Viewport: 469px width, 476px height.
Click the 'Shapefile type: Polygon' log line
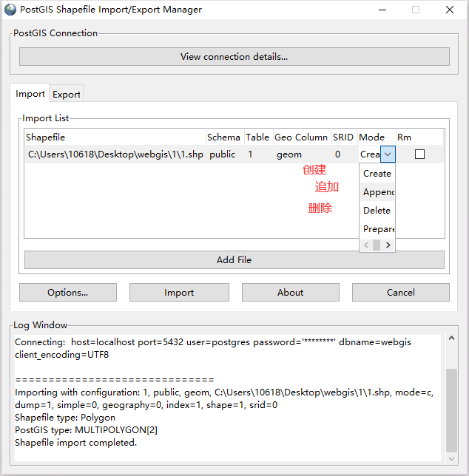(65, 418)
